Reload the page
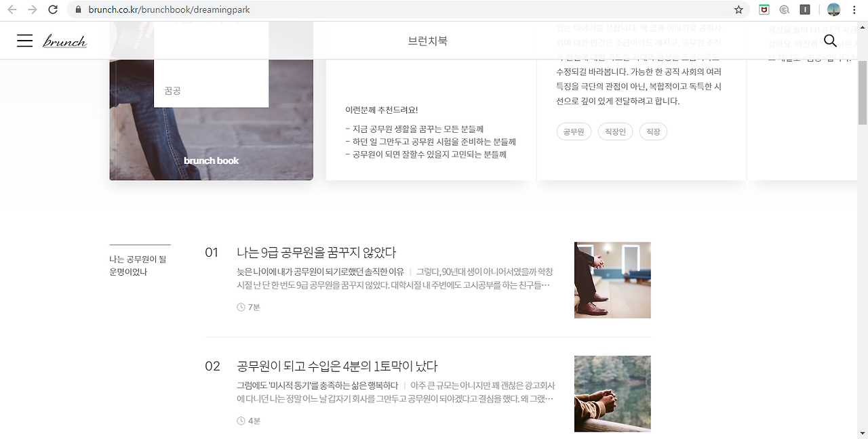This screenshot has height=439, width=868. pos(53,10)
